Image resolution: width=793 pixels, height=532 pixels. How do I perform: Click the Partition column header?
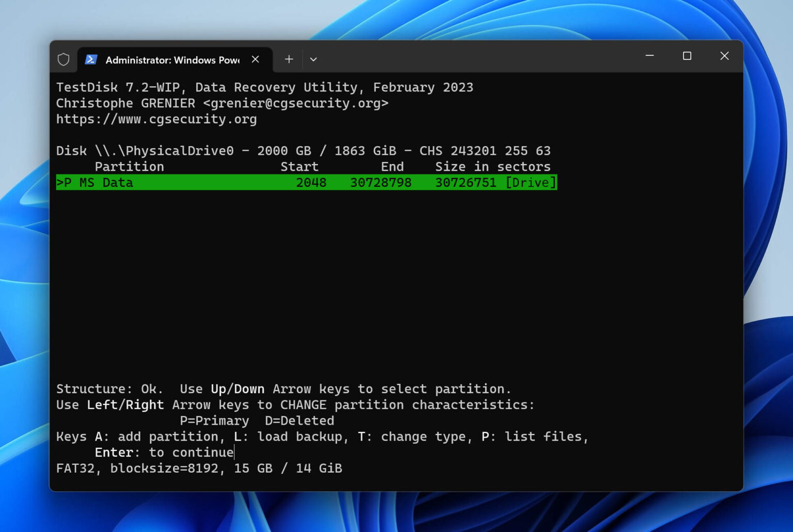tap(129, 166)
